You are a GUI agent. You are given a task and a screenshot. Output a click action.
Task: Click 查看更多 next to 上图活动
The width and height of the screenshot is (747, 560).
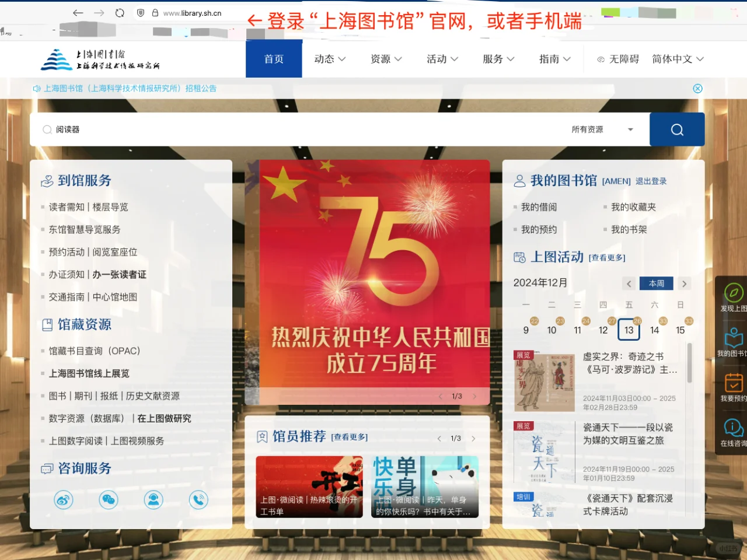click(607, 258)
